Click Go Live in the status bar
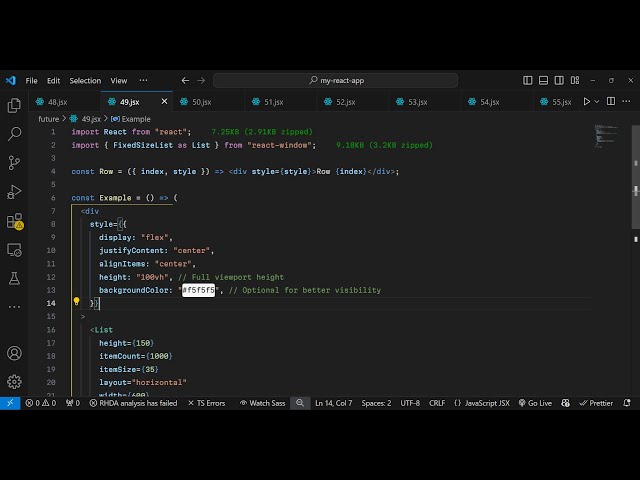The image size is (640, 480). point(535,403)
